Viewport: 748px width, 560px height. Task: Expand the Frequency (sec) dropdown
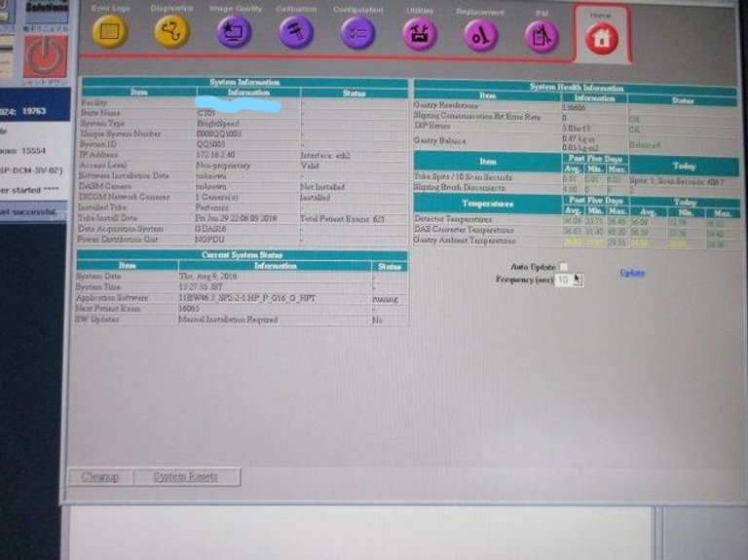577,280
